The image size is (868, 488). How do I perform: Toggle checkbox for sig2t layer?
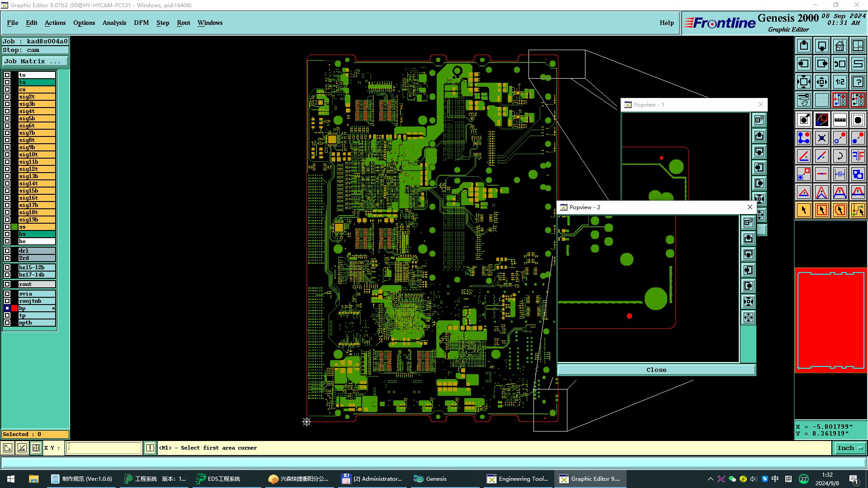[x=7, y=97]
